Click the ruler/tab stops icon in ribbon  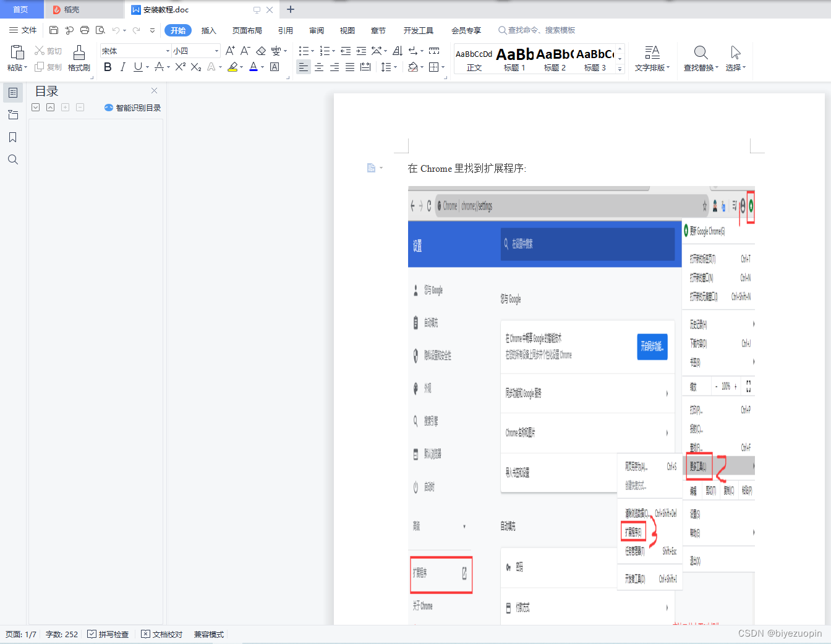click(x=434, y=51)
